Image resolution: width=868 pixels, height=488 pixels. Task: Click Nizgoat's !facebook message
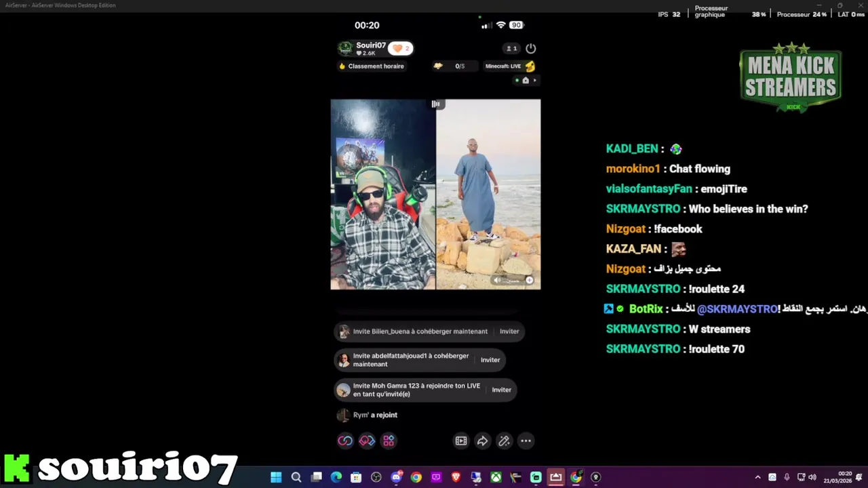tap(654, 229)
